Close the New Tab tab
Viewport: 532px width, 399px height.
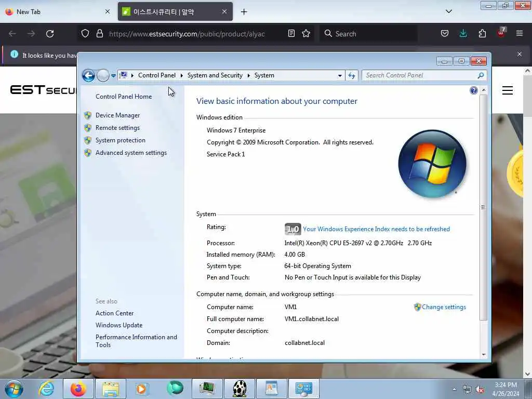tap(107, 12)
